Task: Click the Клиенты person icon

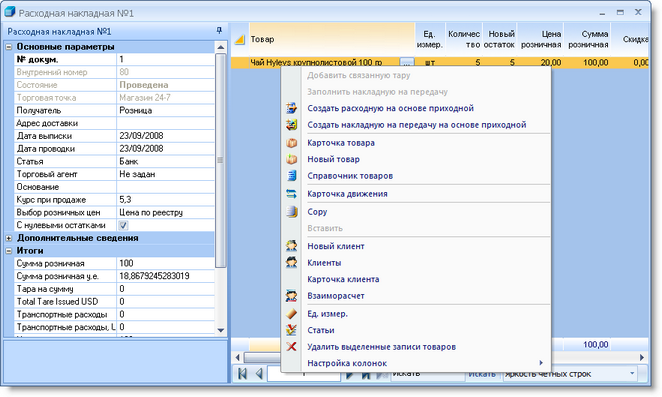Action: pos(291,262)
